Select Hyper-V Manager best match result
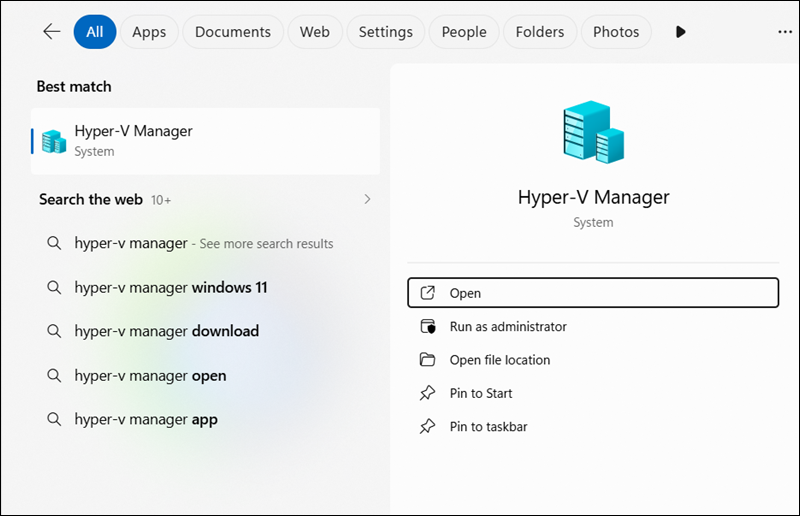800x516 pixels. (x=206, y=141)
